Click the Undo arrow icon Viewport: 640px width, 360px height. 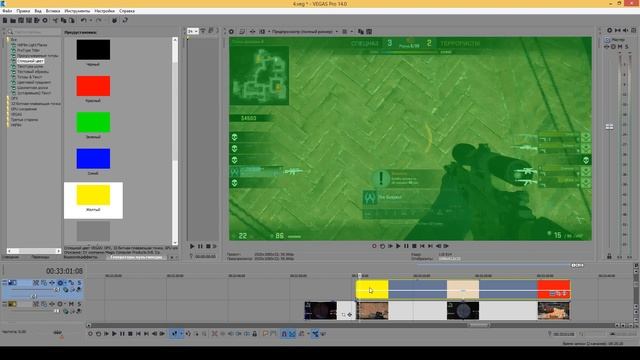83,20
